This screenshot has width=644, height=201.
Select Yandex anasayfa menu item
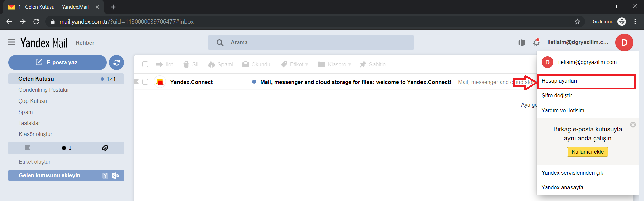(587, 188)
